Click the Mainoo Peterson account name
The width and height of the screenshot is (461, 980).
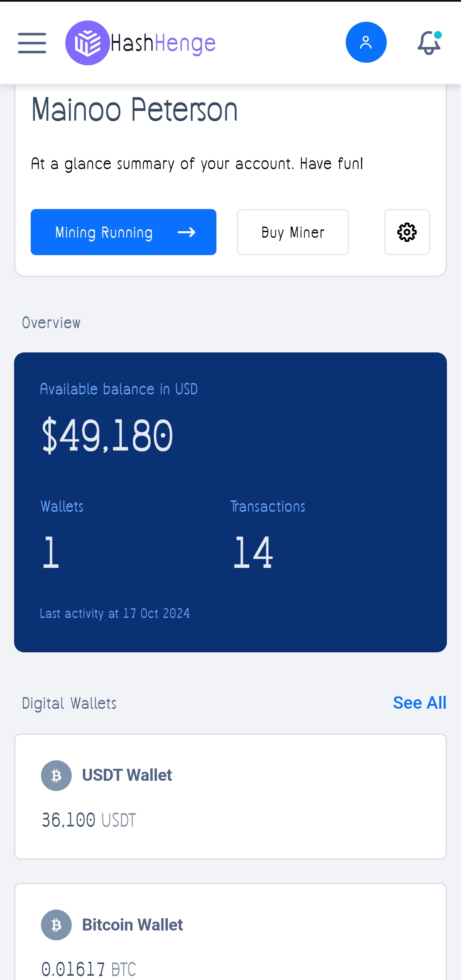tap(134, 110)
